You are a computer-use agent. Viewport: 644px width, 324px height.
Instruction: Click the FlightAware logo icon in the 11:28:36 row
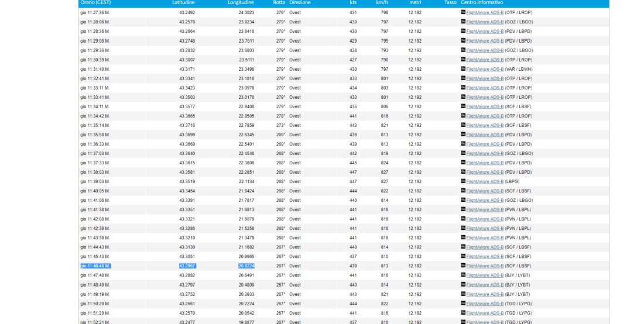click(463, 31)
